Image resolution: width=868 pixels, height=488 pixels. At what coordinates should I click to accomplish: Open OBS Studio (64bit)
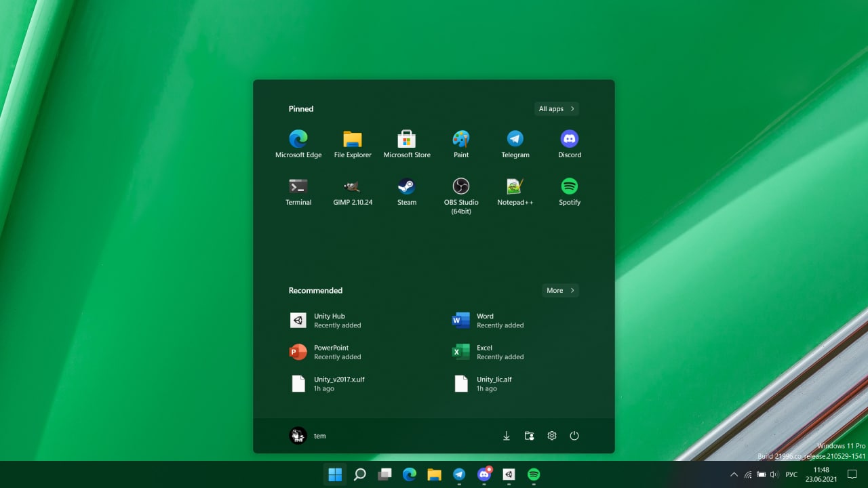tap(461, 196)
